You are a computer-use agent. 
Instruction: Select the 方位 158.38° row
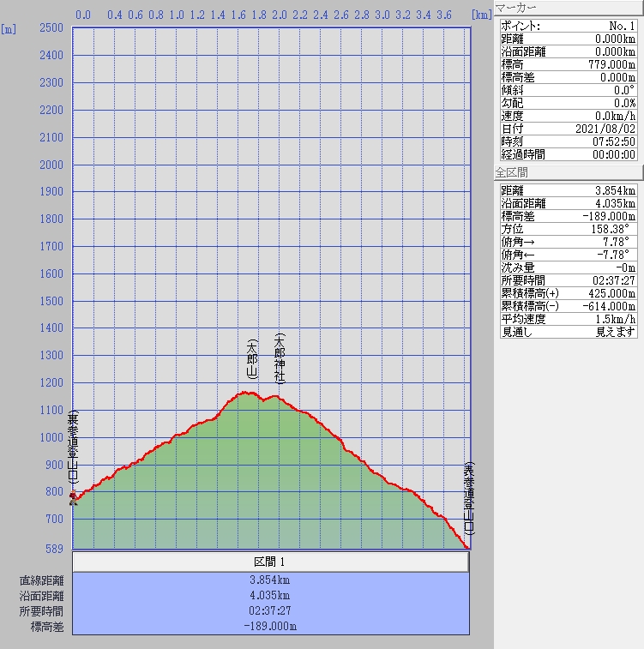(x=568, y=242)
